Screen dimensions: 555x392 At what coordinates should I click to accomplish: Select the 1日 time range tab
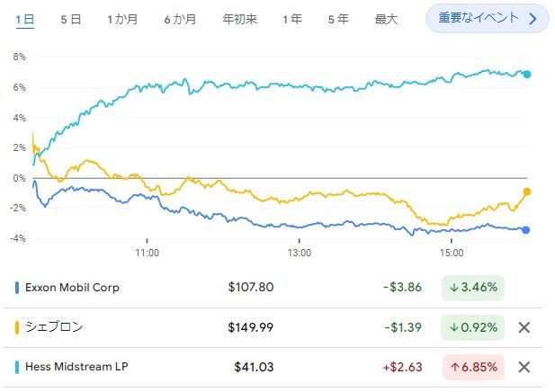[x=25, y=18]
